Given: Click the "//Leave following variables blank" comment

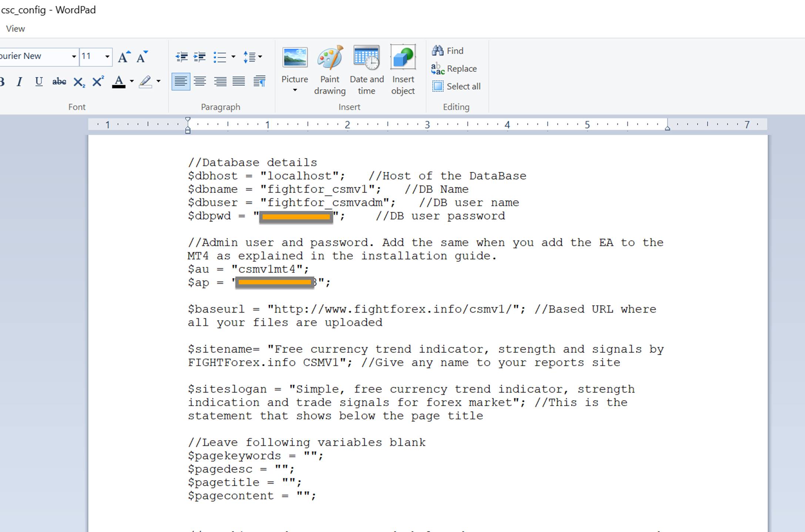Looking at the screenshot, I should point(306,442).
